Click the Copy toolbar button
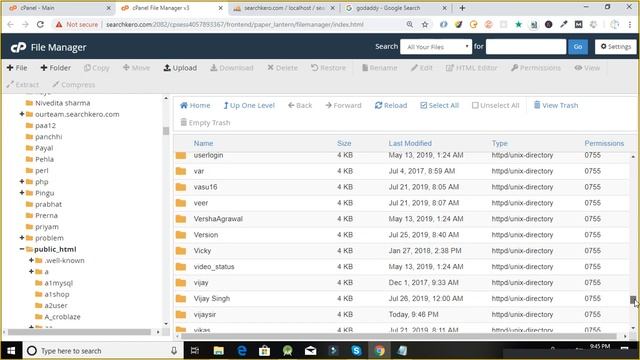 point(97,68)
